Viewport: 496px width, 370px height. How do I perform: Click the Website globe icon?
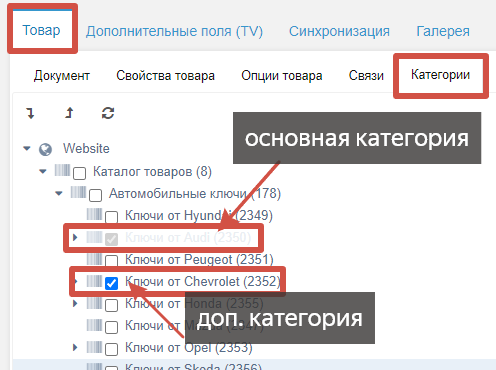[45, 149]
